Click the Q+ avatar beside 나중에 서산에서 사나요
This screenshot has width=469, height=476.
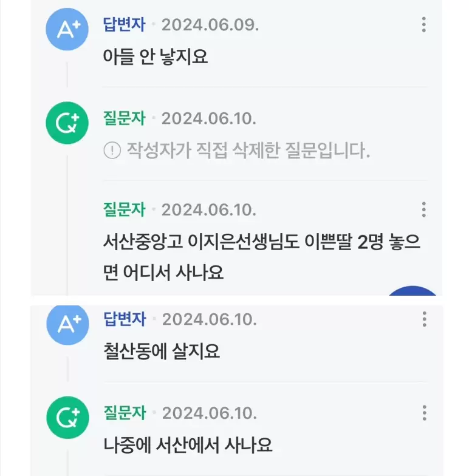pos(68,418)
